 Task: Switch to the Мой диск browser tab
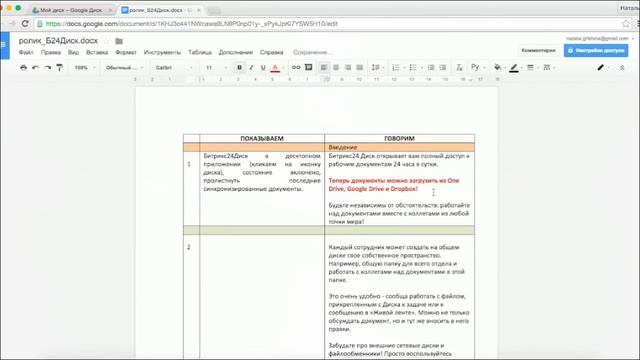click(72, 10)
